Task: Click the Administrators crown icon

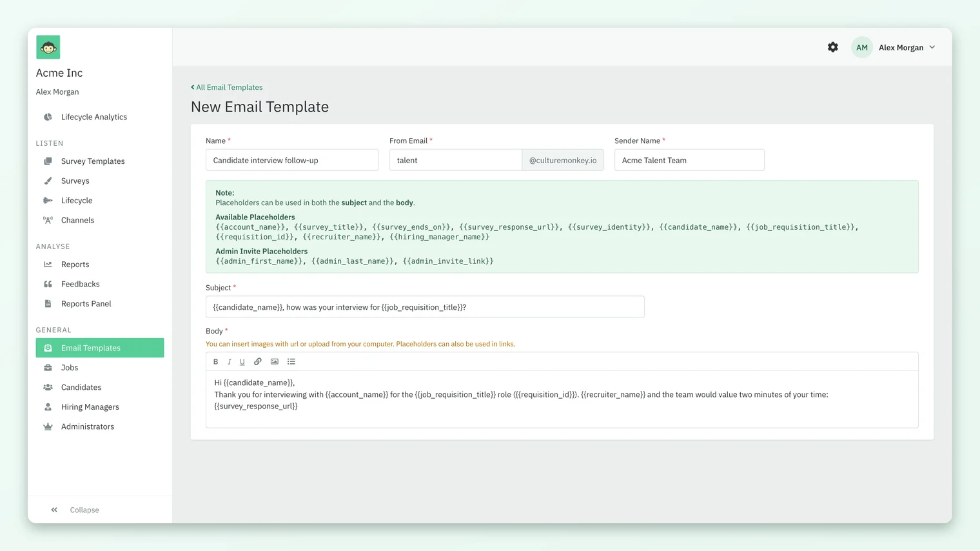Action: (48, 426)
